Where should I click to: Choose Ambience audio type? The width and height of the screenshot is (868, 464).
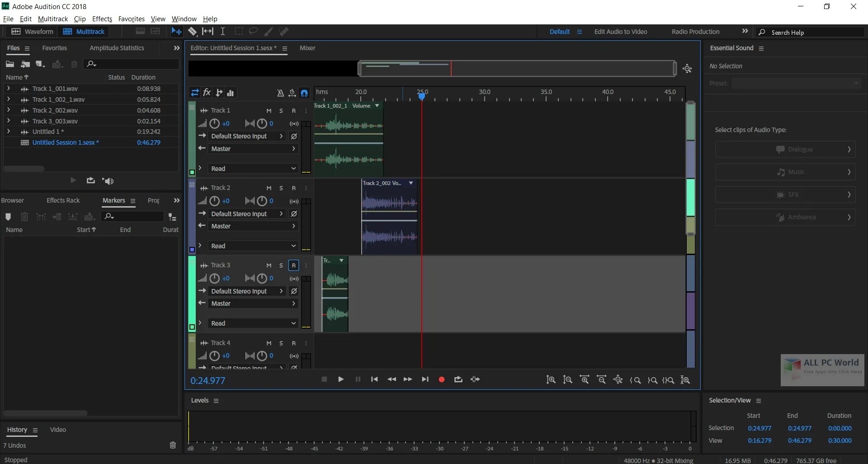click(x=785, y=217)
